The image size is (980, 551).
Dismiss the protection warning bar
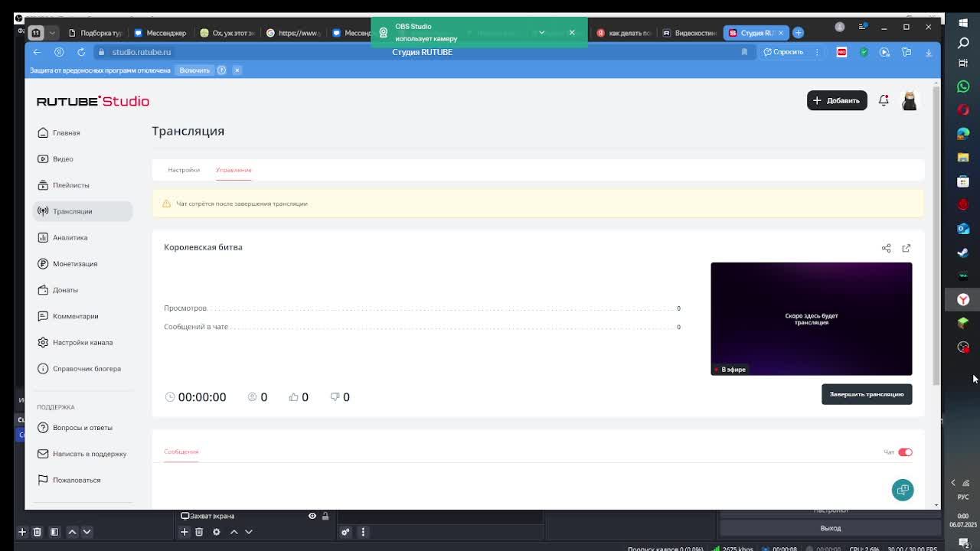tap(237, 70)
